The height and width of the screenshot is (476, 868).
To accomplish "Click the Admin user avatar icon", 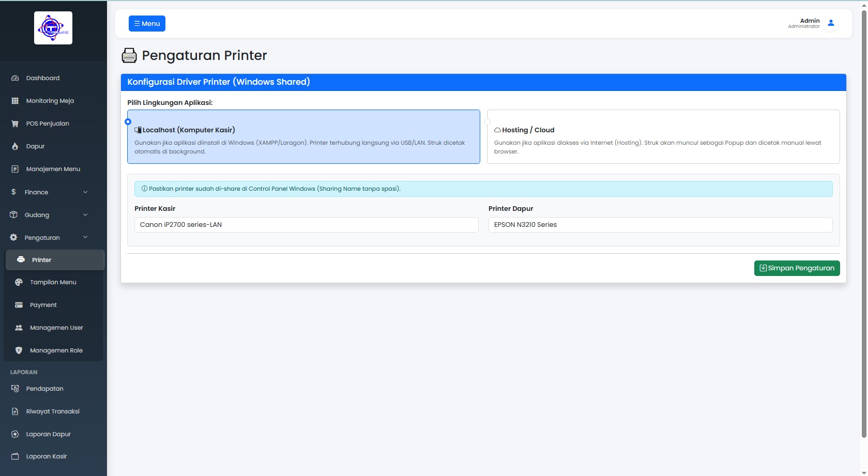I will point(831,23).
